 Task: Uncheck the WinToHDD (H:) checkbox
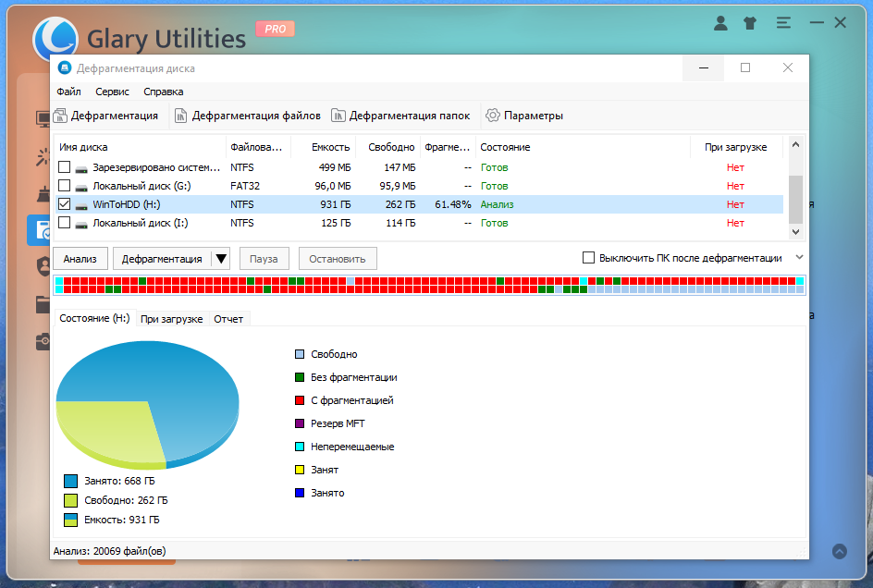(64, 203)
